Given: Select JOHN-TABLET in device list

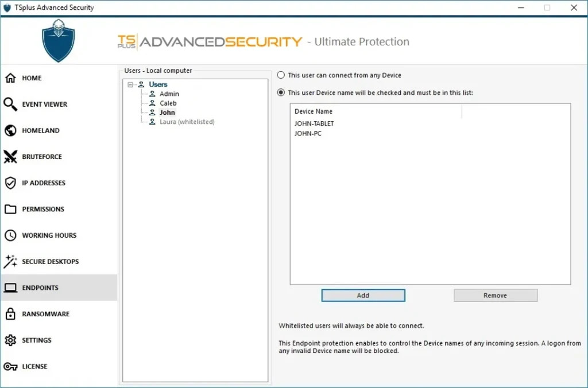Looking at the screenshot, I should (314, 123).
